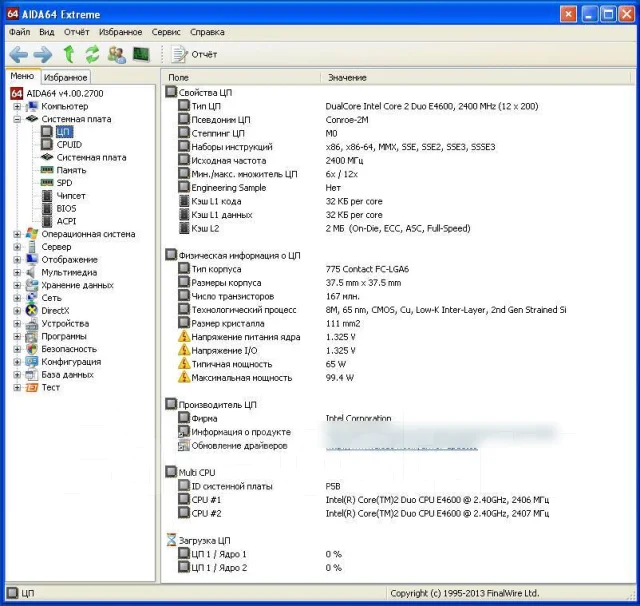
Task: Open the Файл menu
Action: (19, 32)
